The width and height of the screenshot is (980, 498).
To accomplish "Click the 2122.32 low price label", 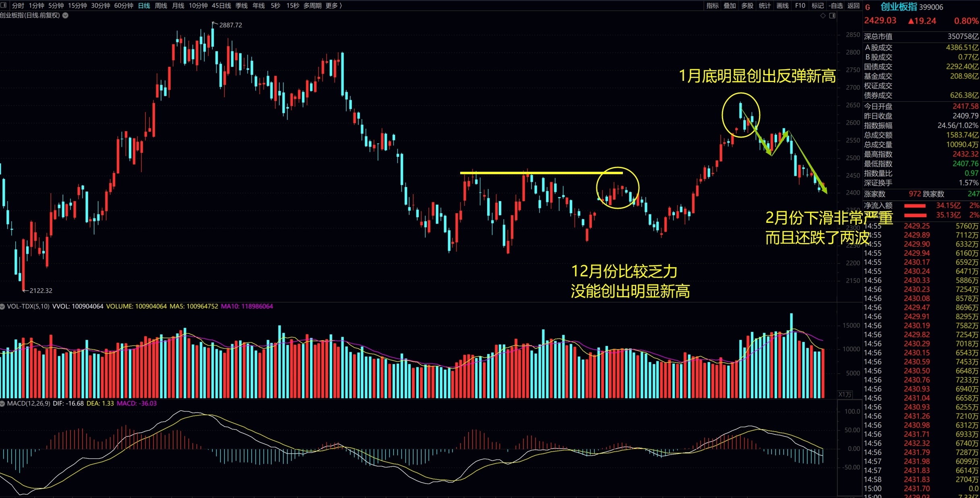I will click(41, 291).
